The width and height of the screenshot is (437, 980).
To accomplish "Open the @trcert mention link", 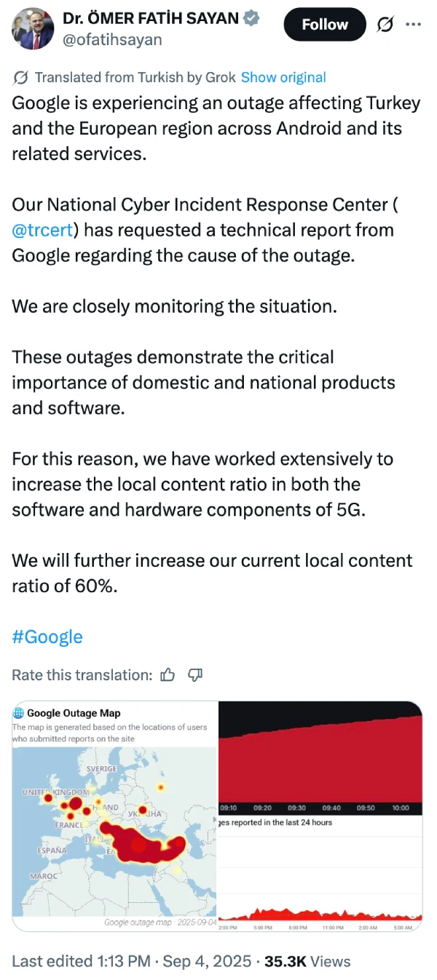I will 42,230.
